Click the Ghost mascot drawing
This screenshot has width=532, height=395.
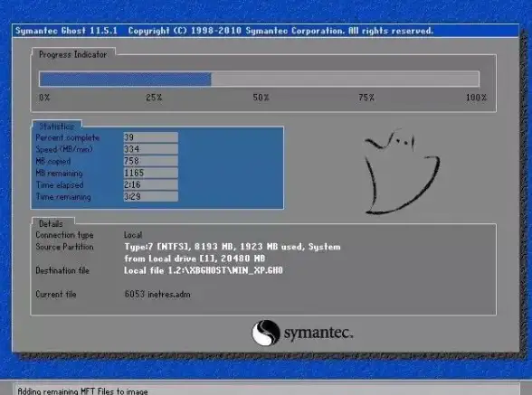tap(402, 172)
